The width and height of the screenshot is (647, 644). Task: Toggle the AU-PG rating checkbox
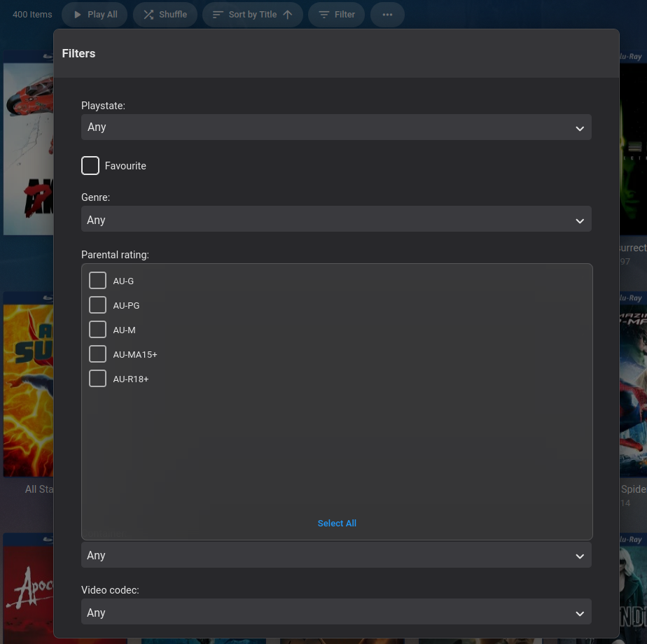click(97, 304)
